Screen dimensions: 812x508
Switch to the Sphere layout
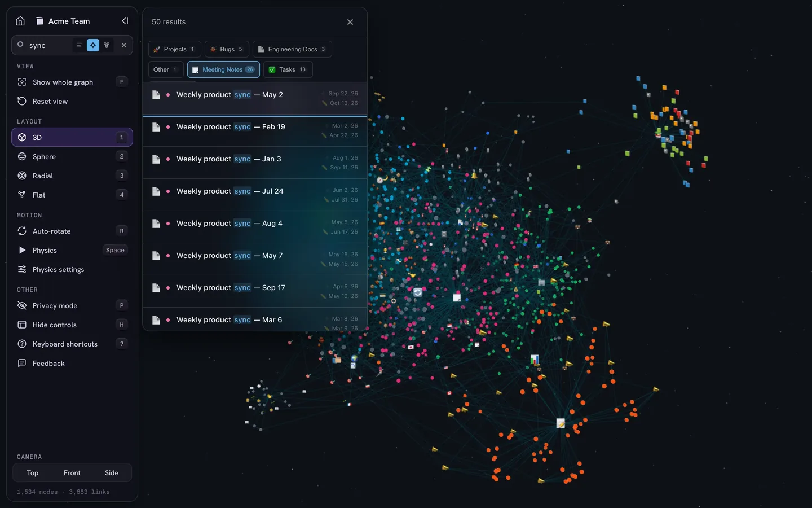[x=72, y=156]
